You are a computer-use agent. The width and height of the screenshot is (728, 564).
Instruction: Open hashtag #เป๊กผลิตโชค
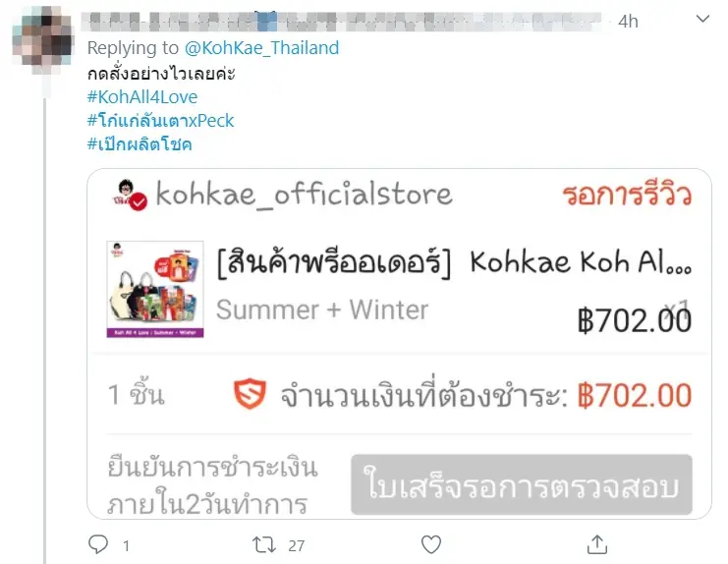(x=140, y=143)
